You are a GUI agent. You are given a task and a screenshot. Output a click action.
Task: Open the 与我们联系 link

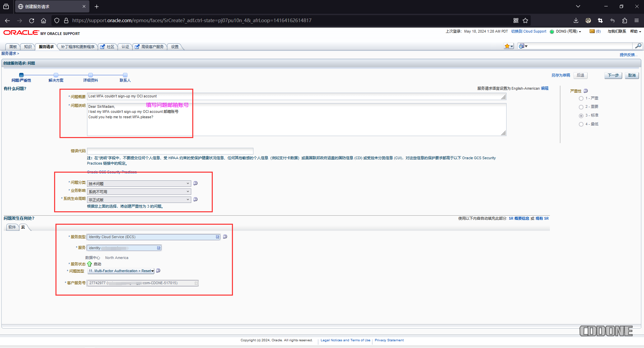pyautogui.click(x=617, y=31)
